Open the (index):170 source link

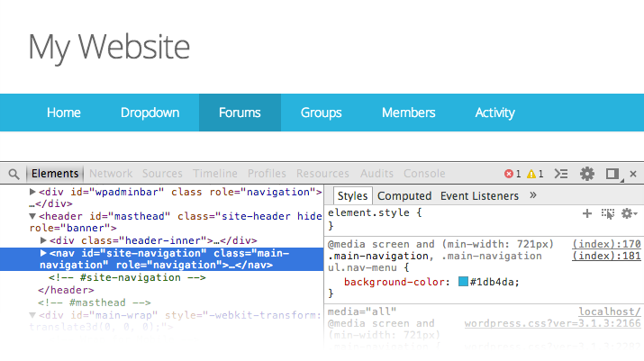(x=606, y=244)
